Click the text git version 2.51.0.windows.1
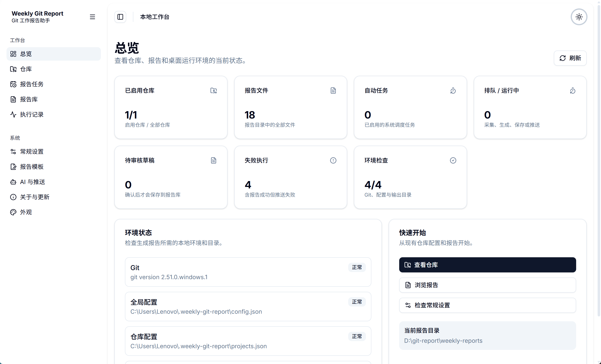 169,277
